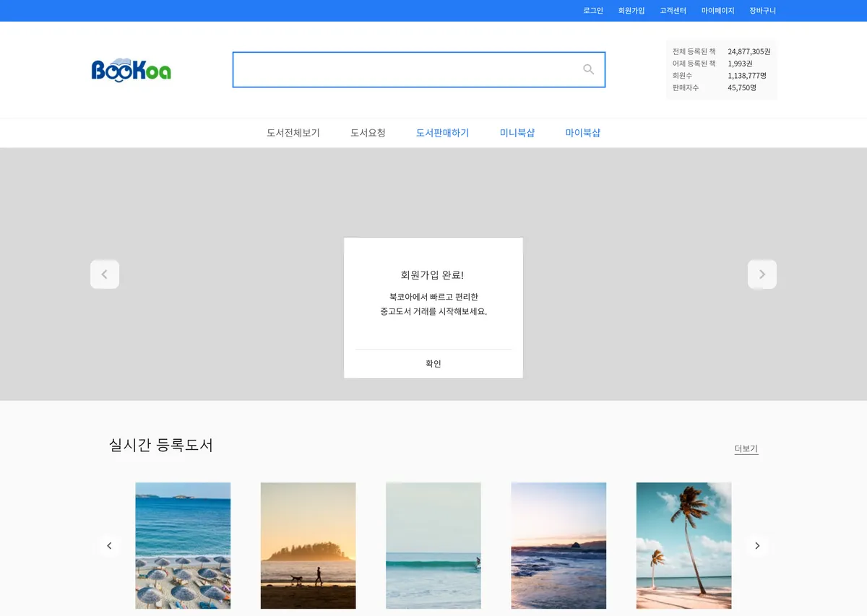The height and width of the screenshot is (616, 867).
Task: Click inside the search input field
Action: [x=405, y=69]
